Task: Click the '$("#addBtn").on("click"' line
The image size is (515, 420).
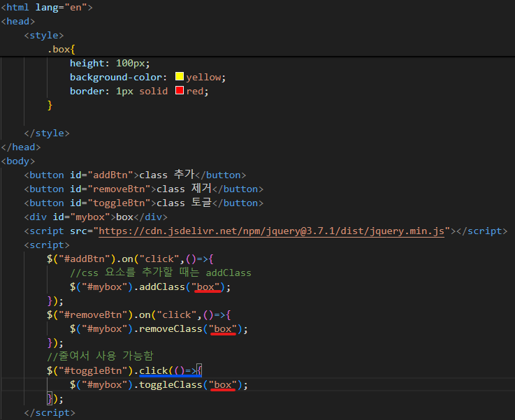Action: tap(130, 259)
